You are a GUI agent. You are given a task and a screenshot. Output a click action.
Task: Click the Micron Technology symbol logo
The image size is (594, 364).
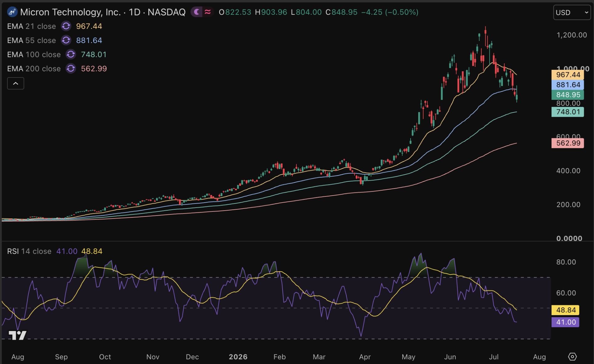12,12
